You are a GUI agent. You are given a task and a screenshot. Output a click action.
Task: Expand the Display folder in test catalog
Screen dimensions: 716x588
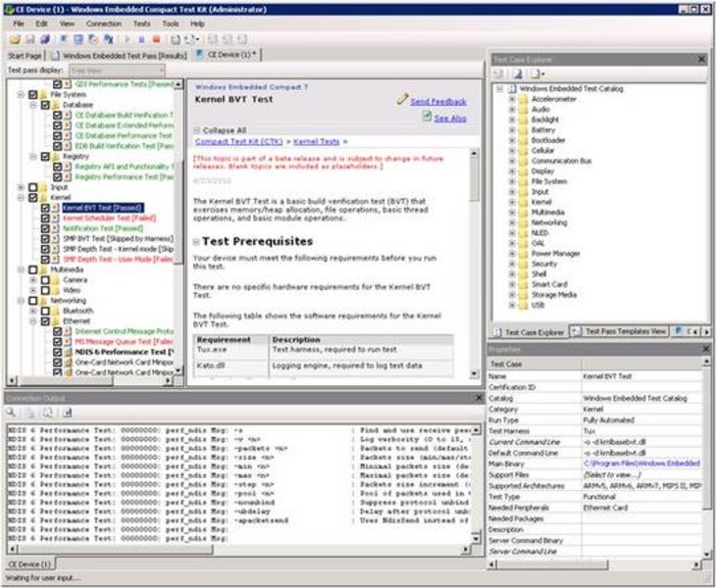tap(511, 171)
